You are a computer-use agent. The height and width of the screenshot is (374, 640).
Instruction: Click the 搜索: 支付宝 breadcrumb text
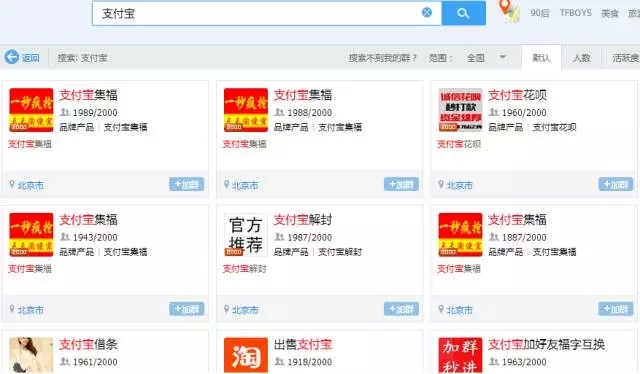tap(82, 58)
